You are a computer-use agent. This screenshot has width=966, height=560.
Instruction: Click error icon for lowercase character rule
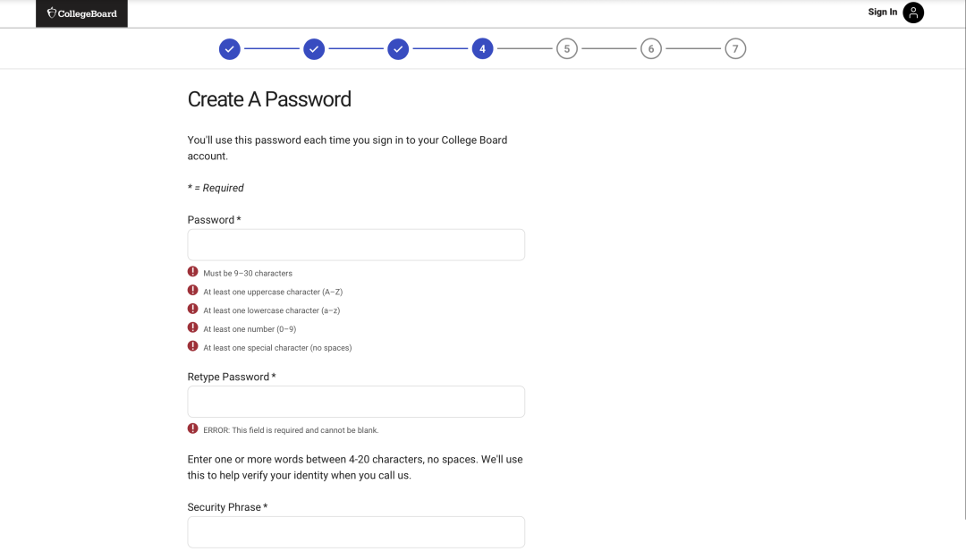(193, 310)
